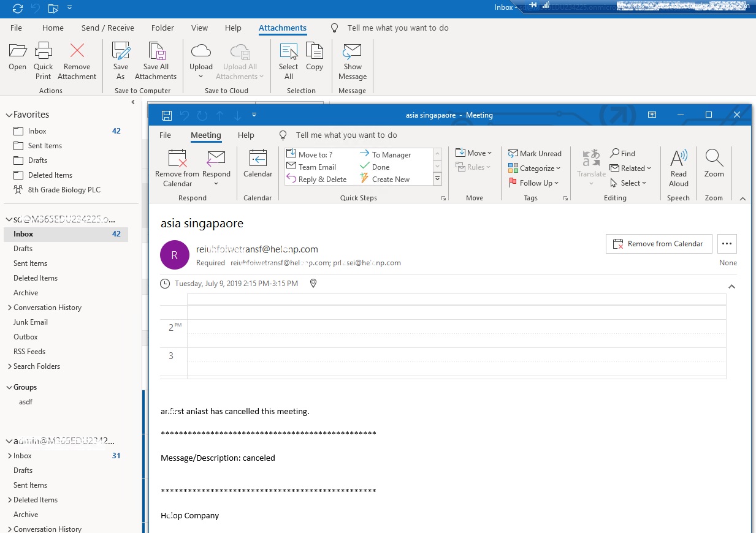This screenshot has height=533, width=756.
Task: Open the More options ellipsis menu
Action: [x=727, y=243]
